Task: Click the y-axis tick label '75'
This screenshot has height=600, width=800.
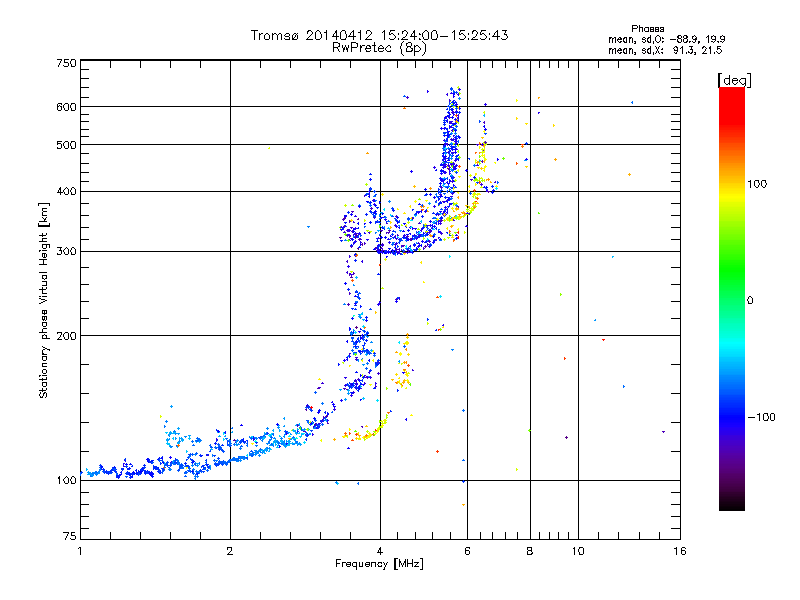Action: [x=70, y=536]
